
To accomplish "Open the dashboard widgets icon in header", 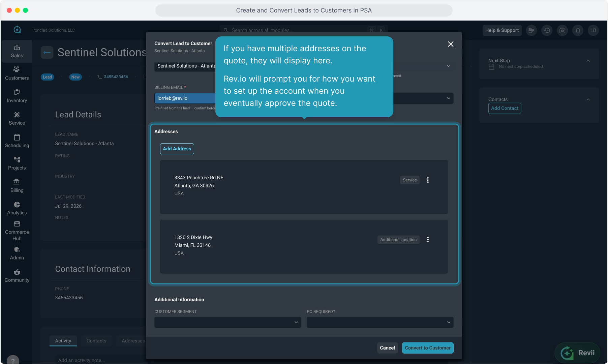I will (x=531, y=30).
